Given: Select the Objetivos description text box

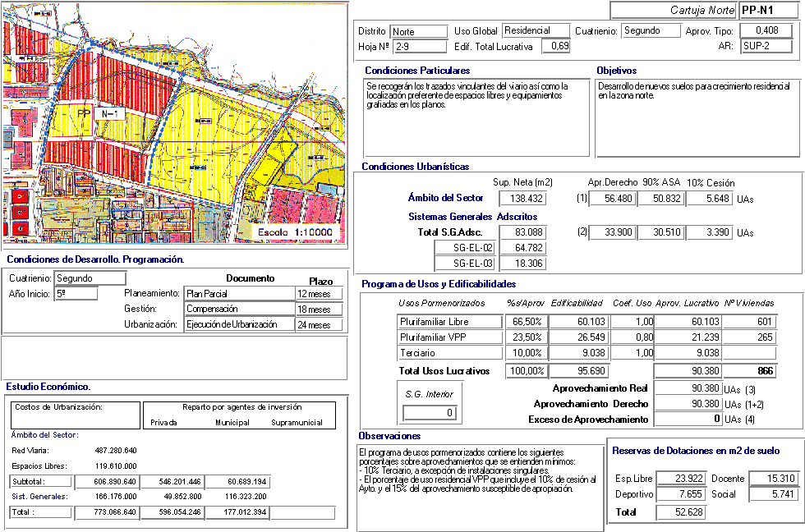Looking at the screenshot, I should point(697,117).
